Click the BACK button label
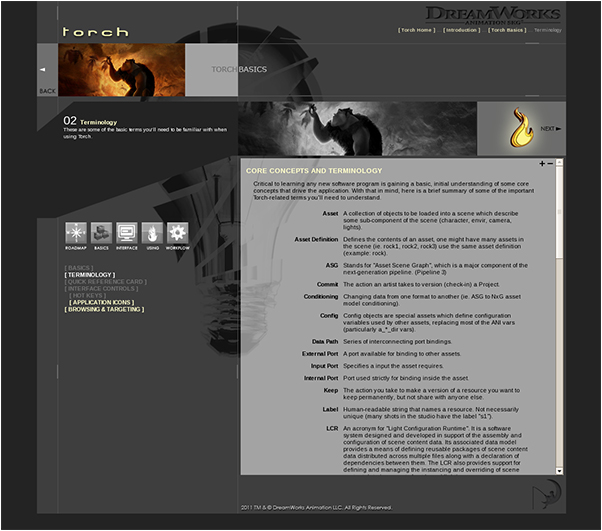Screen dimensions: 602x531 pos(48,91)
